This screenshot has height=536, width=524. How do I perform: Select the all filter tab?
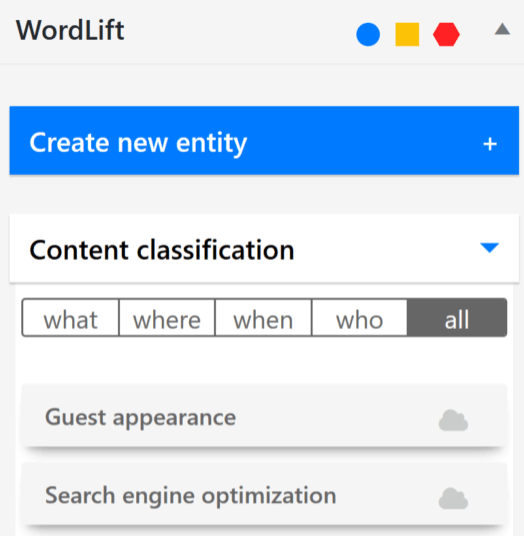[x=457, y=318]
